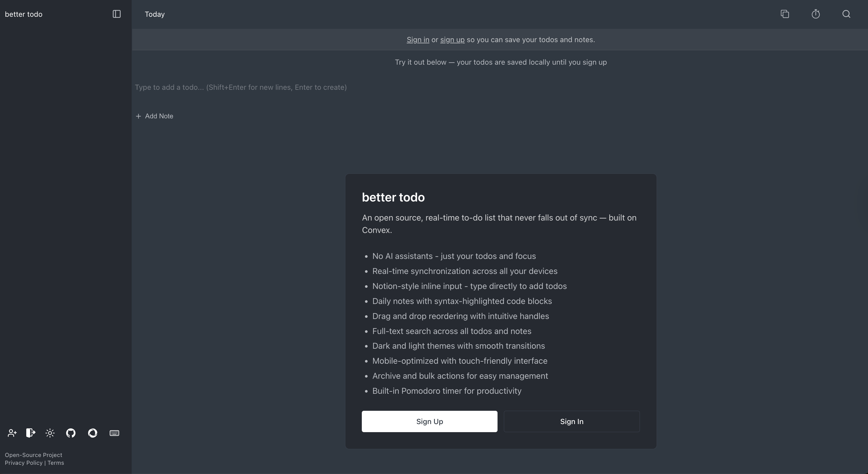868x474 pixels.
Task: Open the copy/stacked pages icon
Action: [x=785, y=14]
